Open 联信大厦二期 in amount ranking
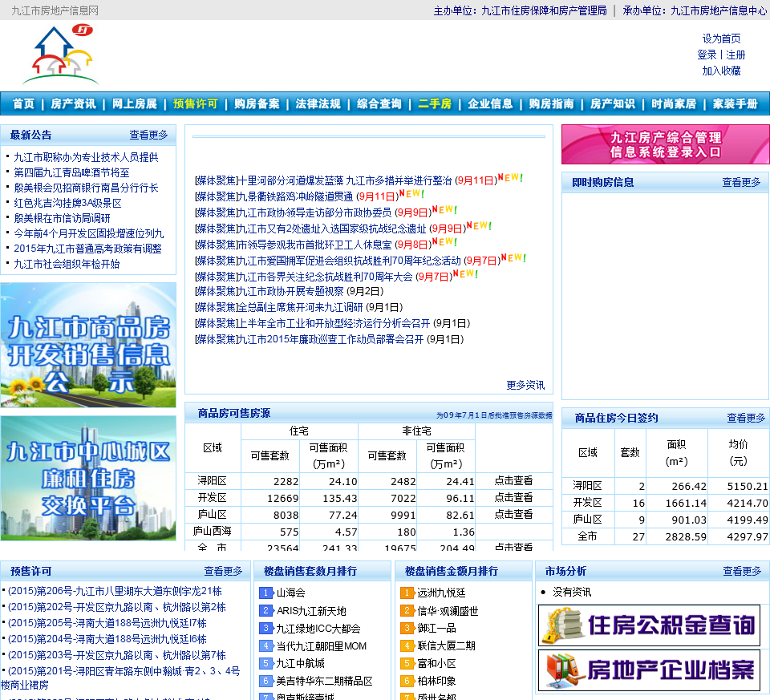 tap(446, 645)
